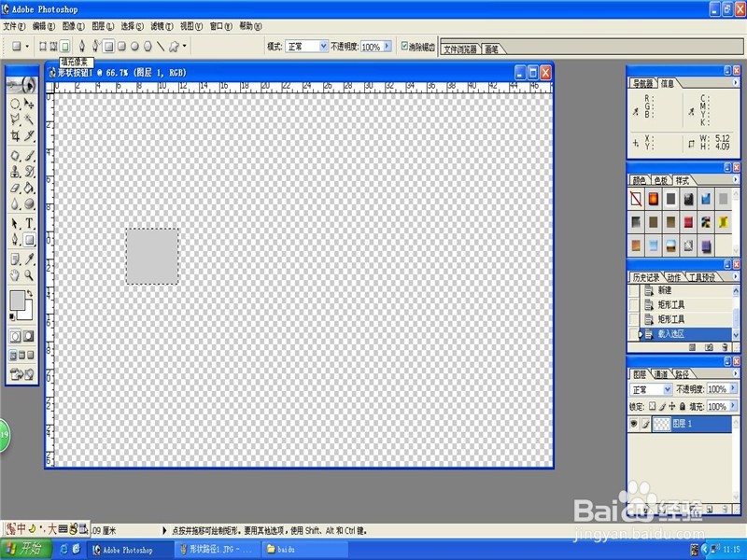
Task: Select the Eyedropper tool
Action: [x=29, y=259]
